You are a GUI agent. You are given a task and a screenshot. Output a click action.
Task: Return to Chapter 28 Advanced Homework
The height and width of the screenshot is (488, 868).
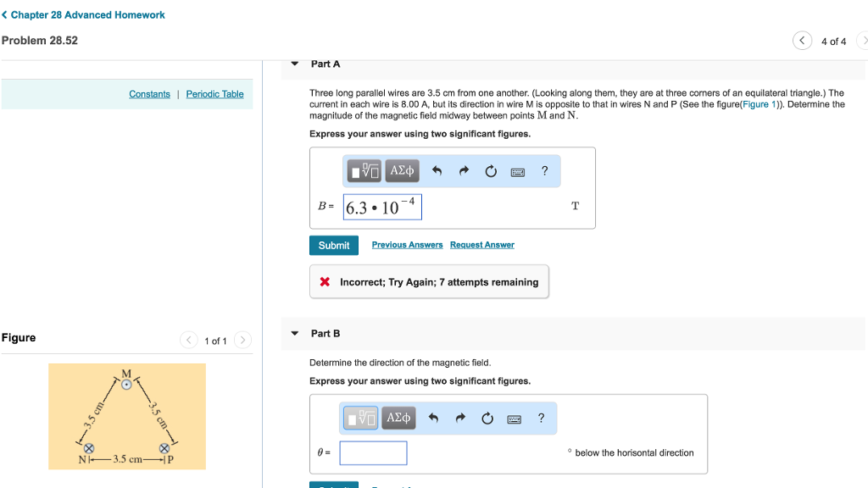click(84, 15)
